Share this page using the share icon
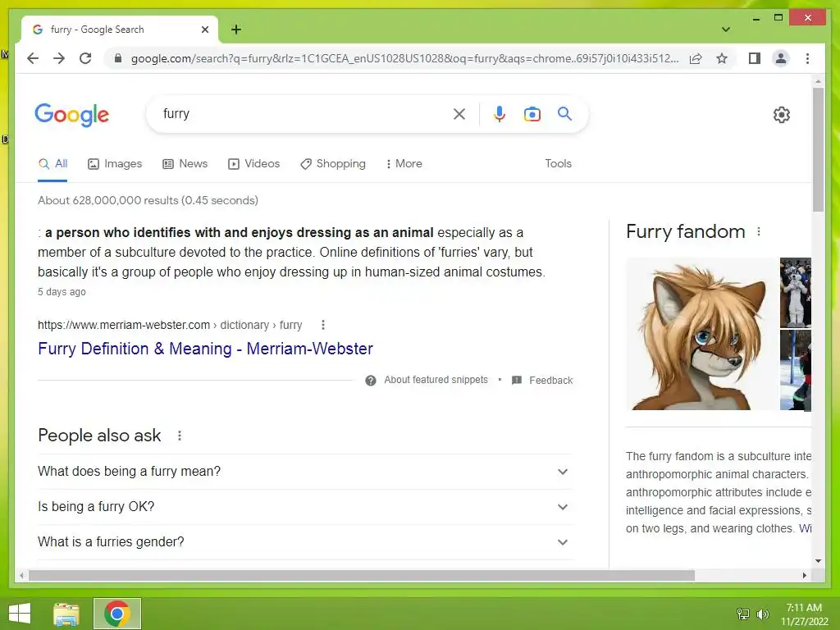The height and width of the screenshot is (630, 840). point(696,58)
